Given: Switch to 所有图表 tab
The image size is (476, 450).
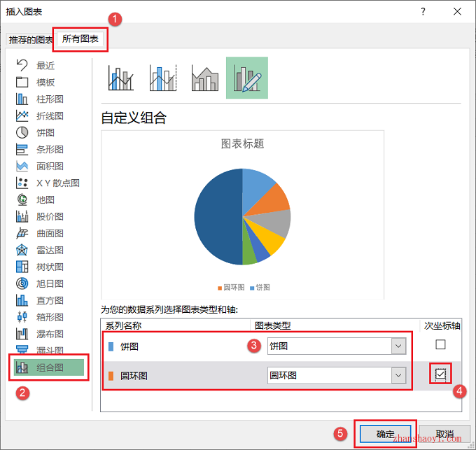Looking at the screenshot, I should (x=80, y=38).
